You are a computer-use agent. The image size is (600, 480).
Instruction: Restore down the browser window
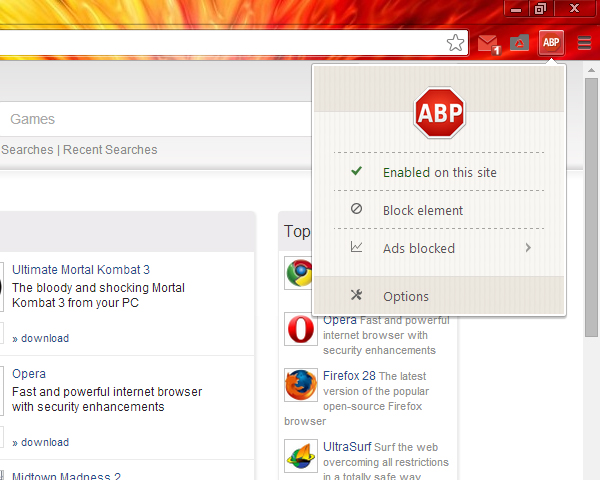tap(541, 9)
